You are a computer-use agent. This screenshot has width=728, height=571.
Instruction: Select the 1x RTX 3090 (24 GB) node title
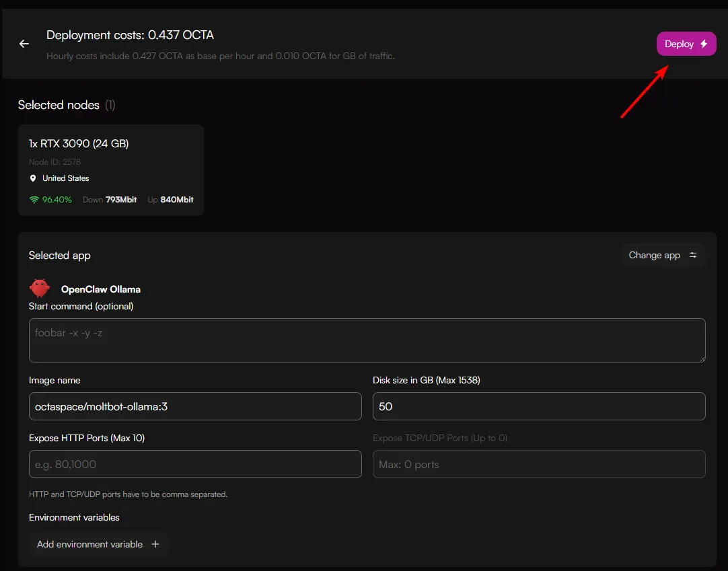(x=79, y=143)
